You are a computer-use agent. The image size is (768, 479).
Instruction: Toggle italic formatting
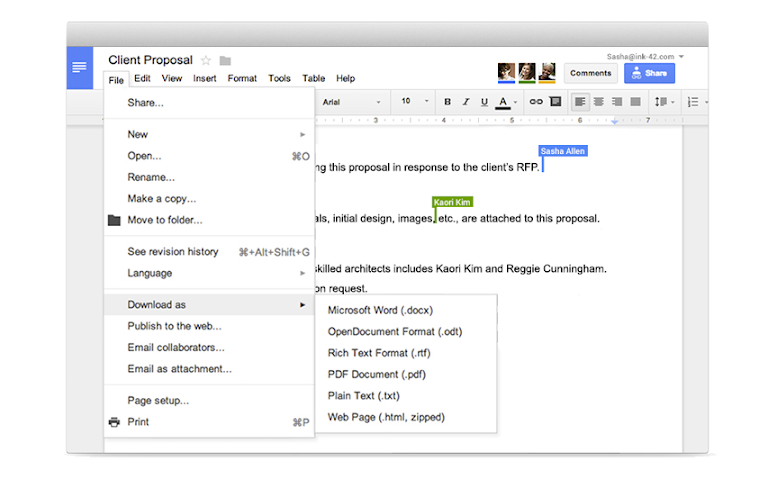pyautogui.click(x=466, y=102)
